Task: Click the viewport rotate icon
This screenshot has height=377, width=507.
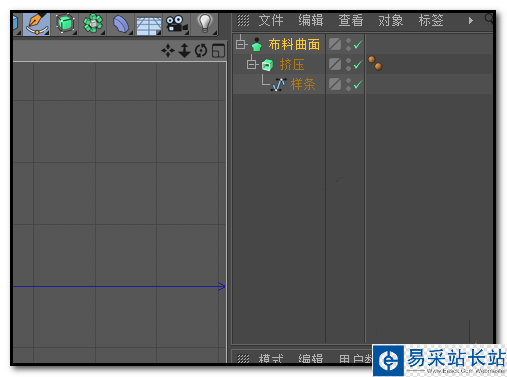Action: pyautogui.click(x=201, y=51)
